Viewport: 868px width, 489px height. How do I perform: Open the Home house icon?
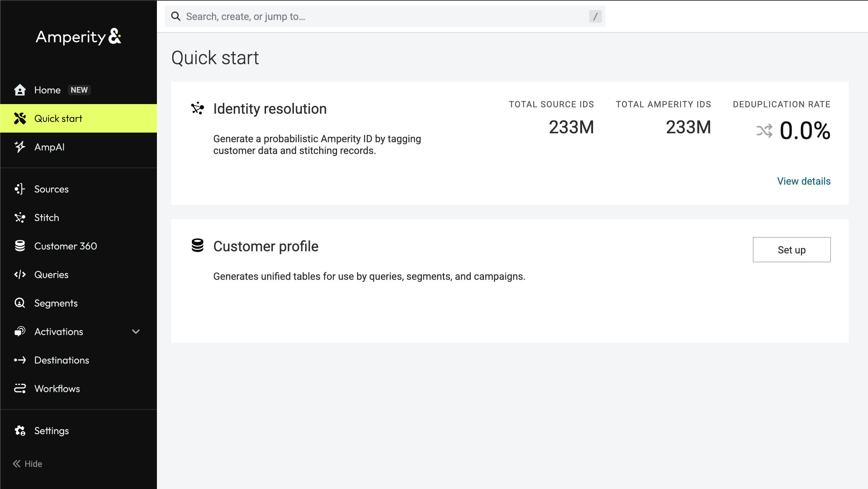point(20,90)
